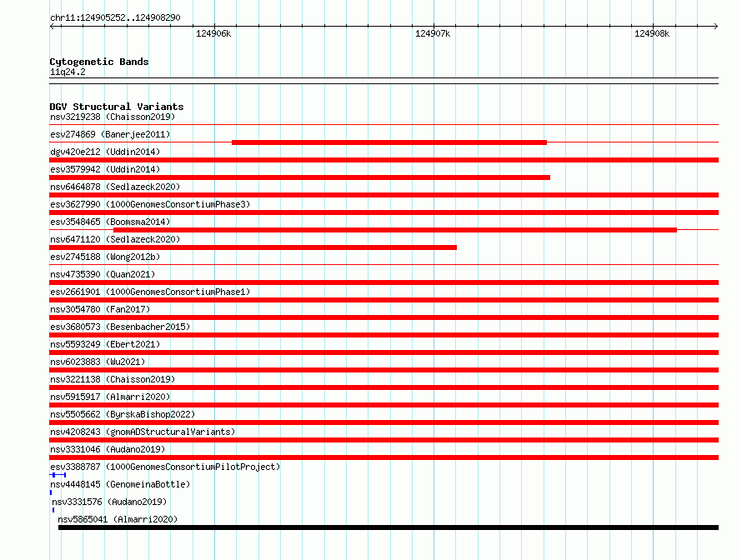Click the left arrowhead of the ruler
Image resolution: width=742 pixels, height=560 pixels.
(53, 26)
